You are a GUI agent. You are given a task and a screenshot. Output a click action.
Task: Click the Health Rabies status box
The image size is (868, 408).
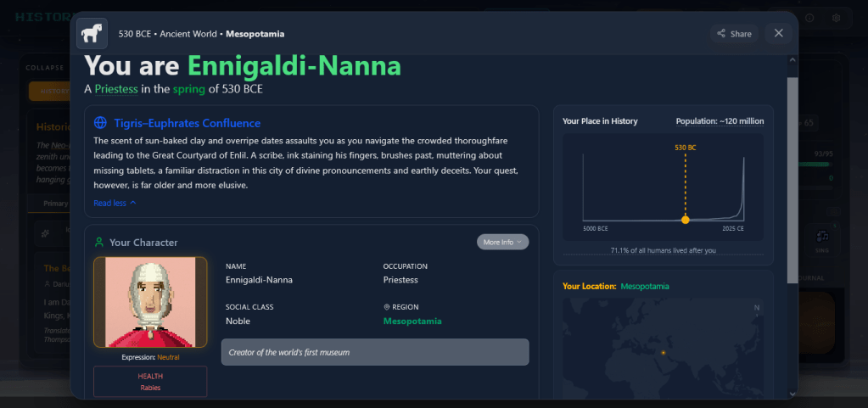coord(150,382)
